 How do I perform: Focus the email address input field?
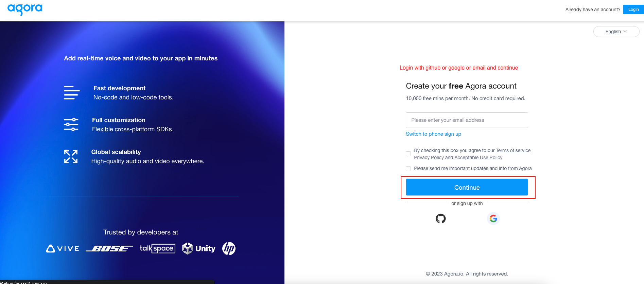(467, 120)
